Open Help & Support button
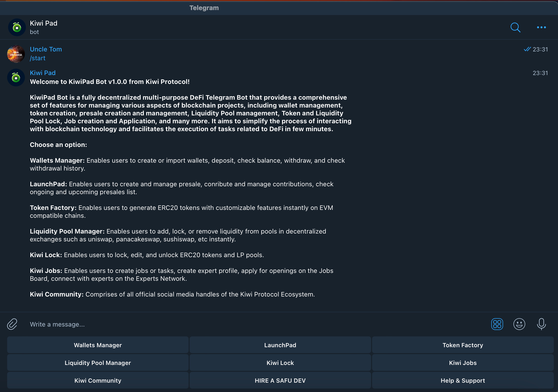This screenshot has height=392, width=558. tap(463, 380)
